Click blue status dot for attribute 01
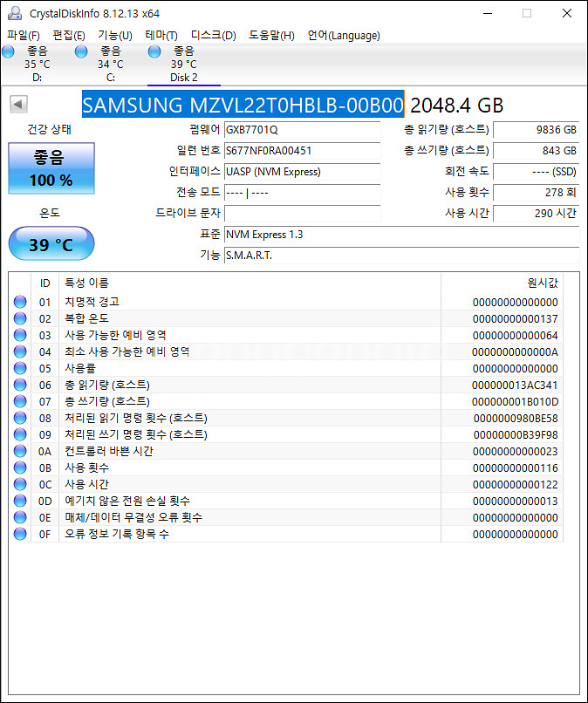588x703 pixels. [20, 302]
